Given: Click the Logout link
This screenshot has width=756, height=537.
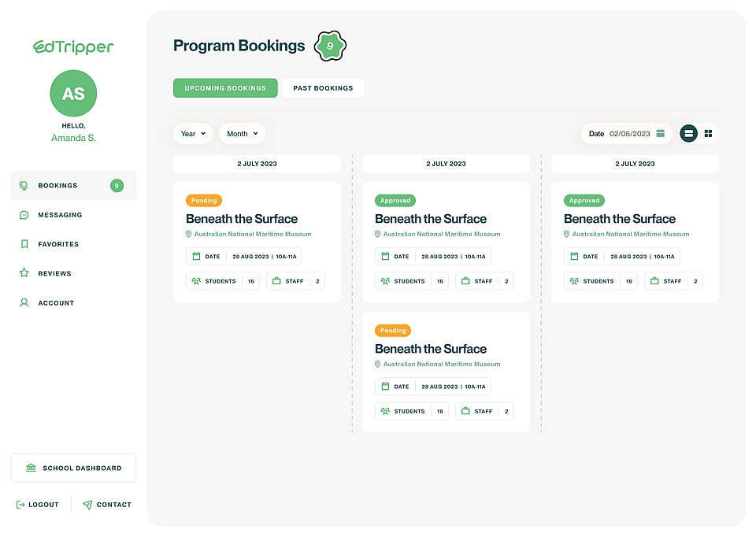Looking at the screenshot, I should click(x=38, y=505).
